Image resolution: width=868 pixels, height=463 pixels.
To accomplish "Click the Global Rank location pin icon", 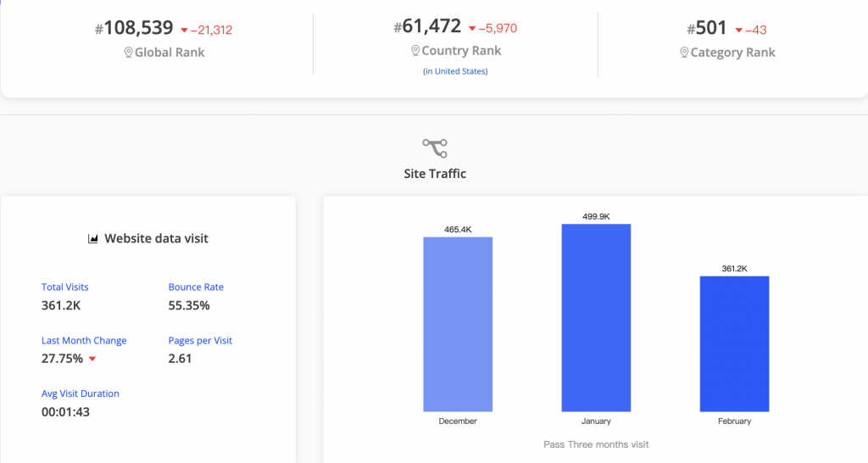I will coord(129,52).
